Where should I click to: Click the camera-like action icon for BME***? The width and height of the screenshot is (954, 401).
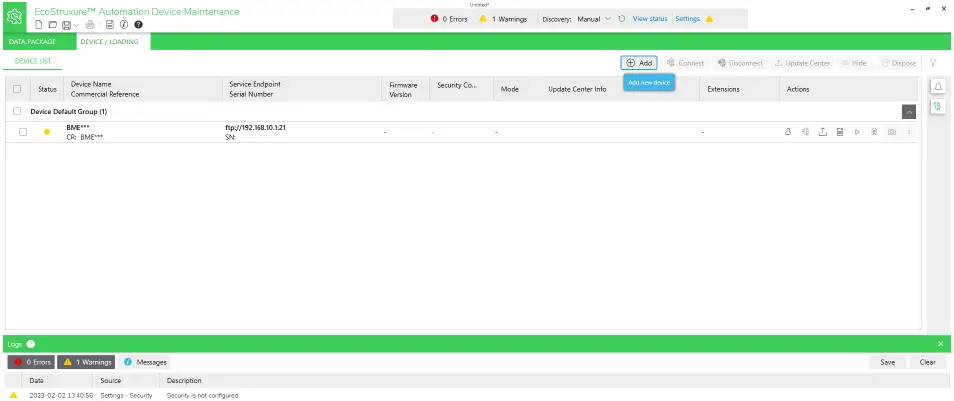click(x=892, y=131)
